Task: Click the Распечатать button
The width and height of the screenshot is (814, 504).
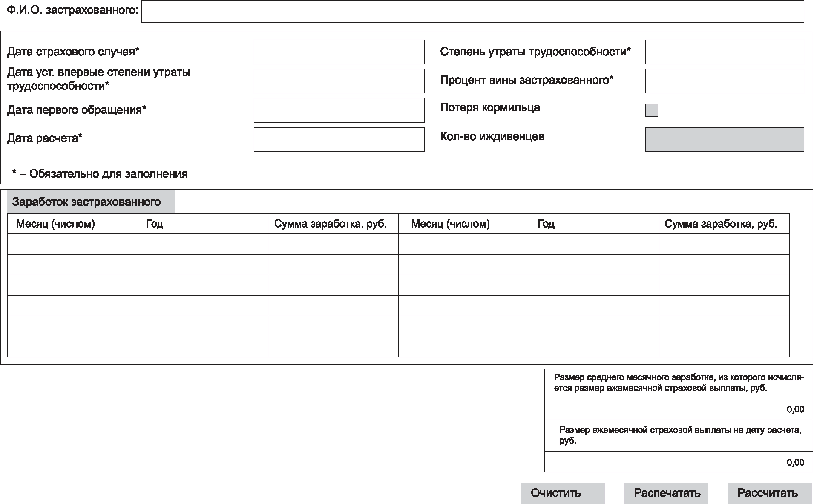Action: [x=666, y=493]
